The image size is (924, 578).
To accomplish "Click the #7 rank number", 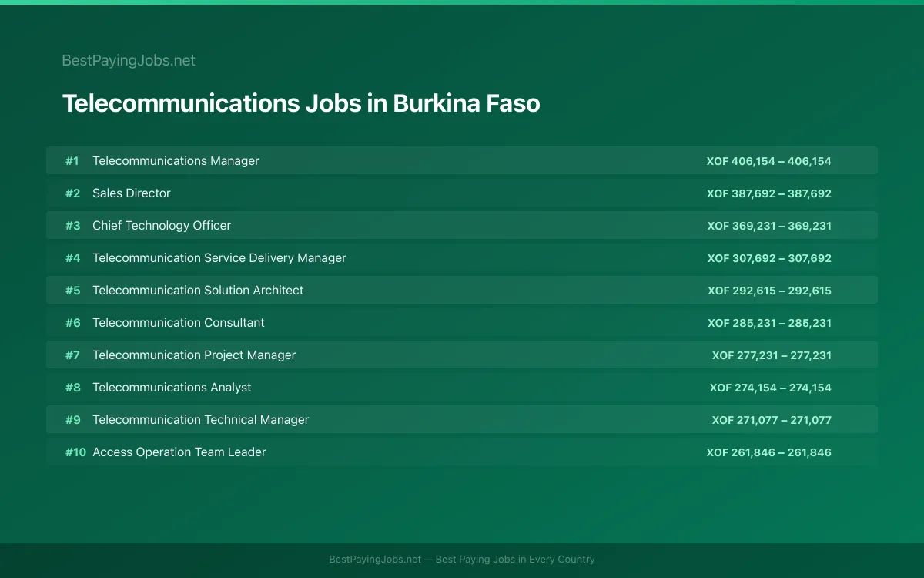I will (x=72, y=355).
